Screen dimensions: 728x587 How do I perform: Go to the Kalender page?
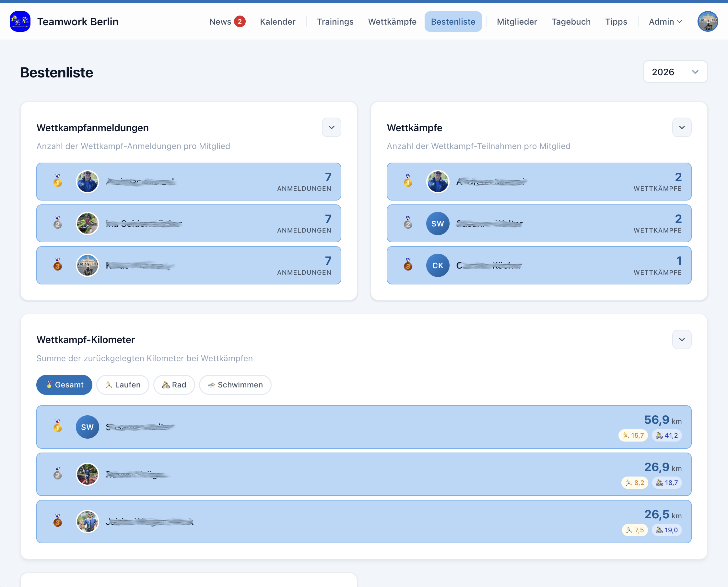pyautogui.click(x=277, y=22)
